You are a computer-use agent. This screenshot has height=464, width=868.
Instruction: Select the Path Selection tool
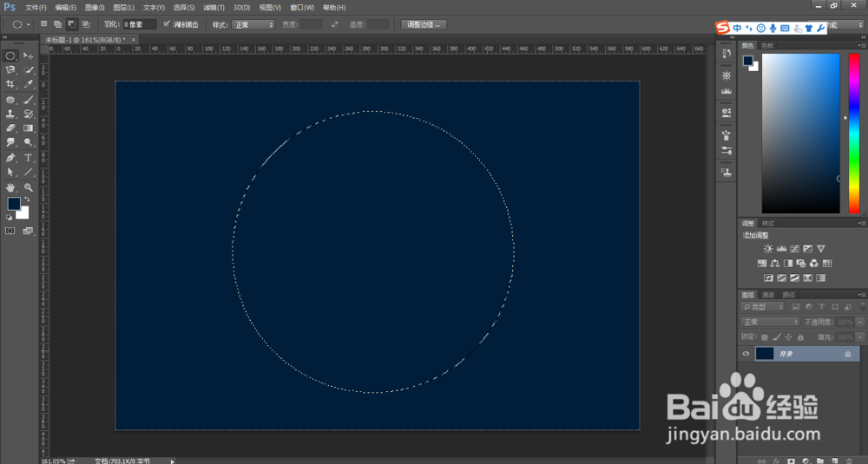10,172
